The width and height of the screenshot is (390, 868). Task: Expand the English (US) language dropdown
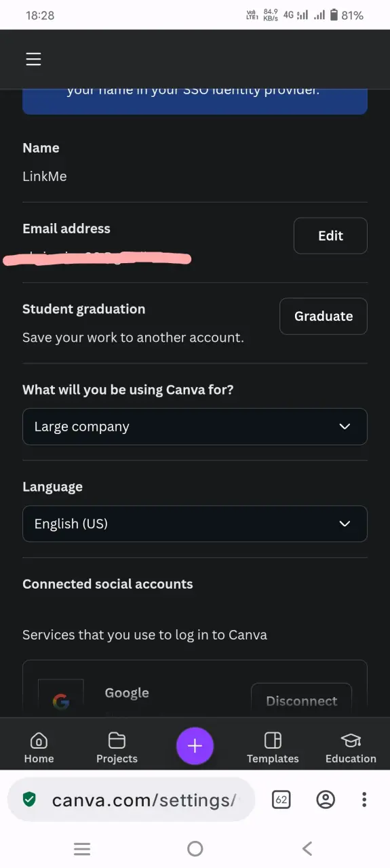(195, 524)
